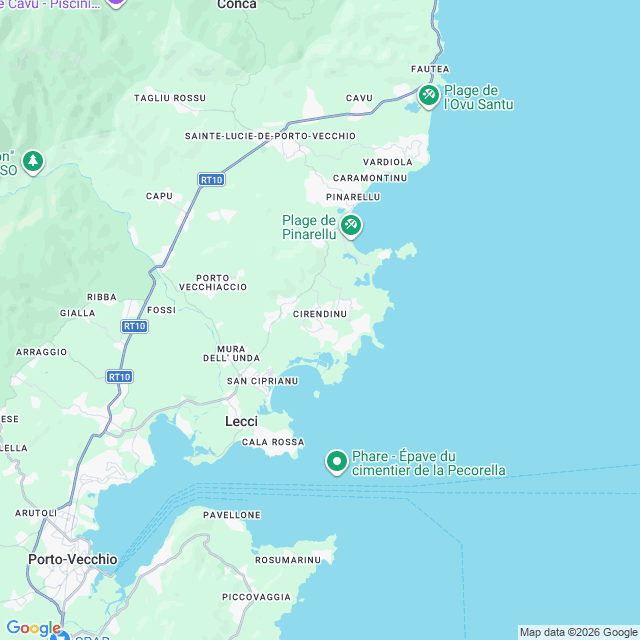Click the Gialla label
The image size is (640, 640).
(x=78, y=313)
